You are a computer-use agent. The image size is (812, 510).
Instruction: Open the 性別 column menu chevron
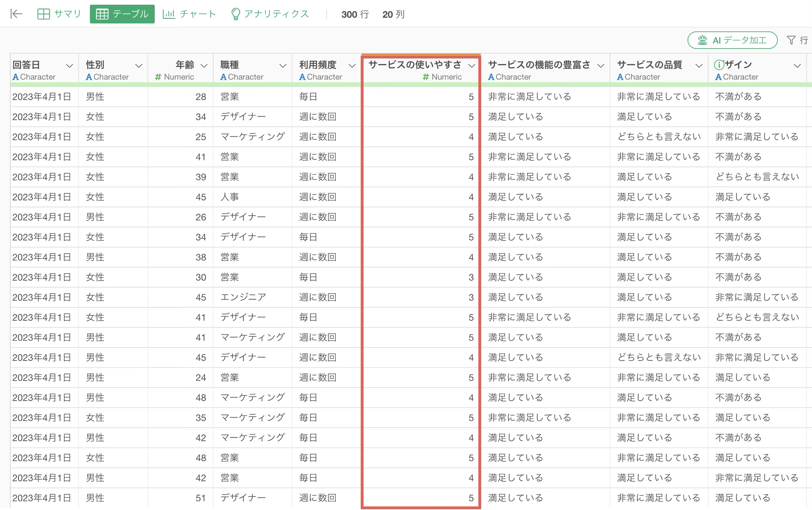point(139,66)
